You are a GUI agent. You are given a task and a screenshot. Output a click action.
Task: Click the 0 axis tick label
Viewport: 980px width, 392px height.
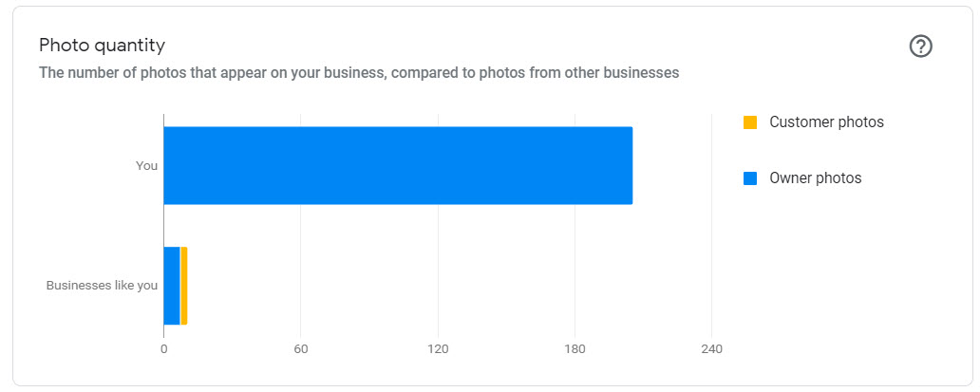pos(163,349)
